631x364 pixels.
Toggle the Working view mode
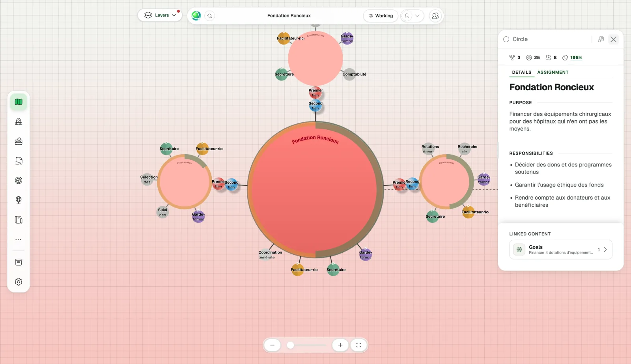click(381, 16)
